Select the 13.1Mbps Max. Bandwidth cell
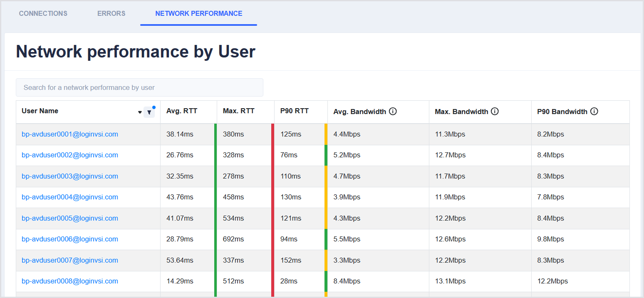The width and height of the screenshot is (644, 298). pyautogui.click(x=480, y=281)
